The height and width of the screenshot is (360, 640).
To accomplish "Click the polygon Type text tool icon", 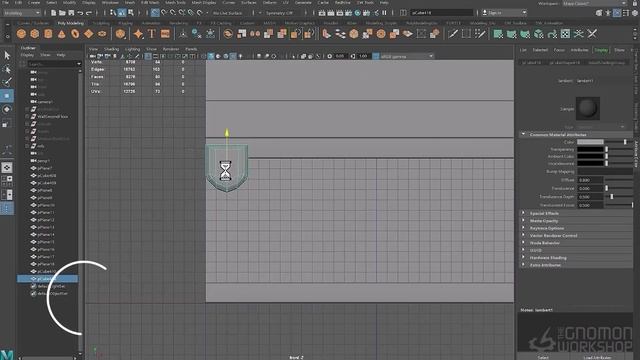I will (152, 34).
